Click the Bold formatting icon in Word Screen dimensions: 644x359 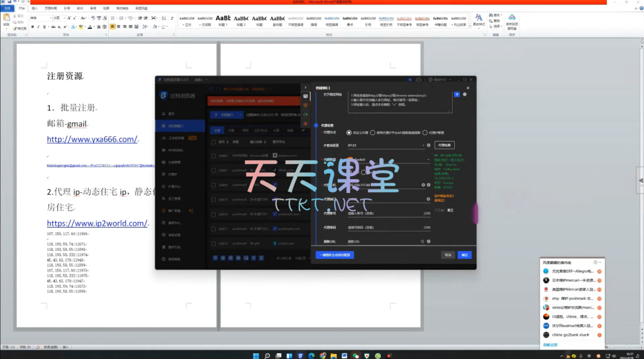32,27
